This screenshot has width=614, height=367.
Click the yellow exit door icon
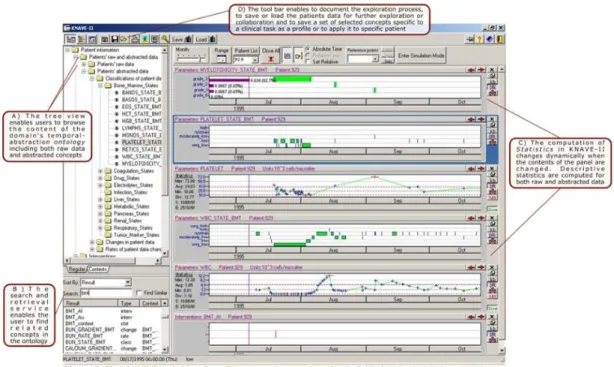pyautogui.click(x=500, y=39)
